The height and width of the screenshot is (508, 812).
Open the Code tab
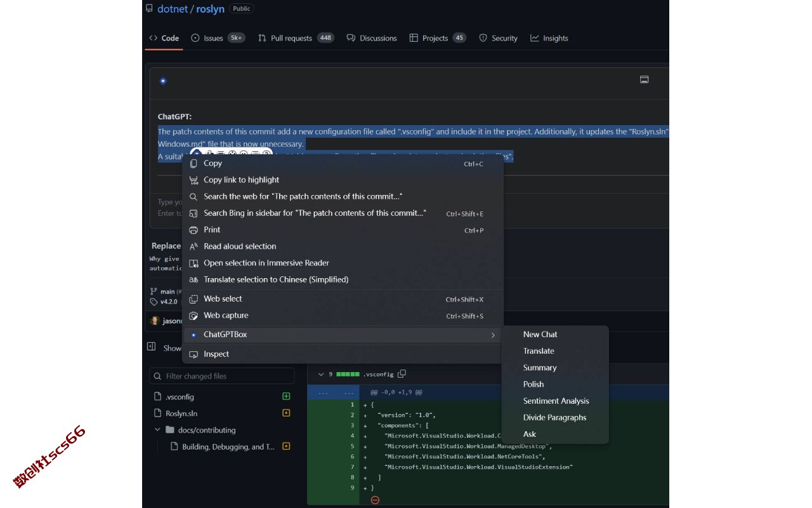pos(164,38)
